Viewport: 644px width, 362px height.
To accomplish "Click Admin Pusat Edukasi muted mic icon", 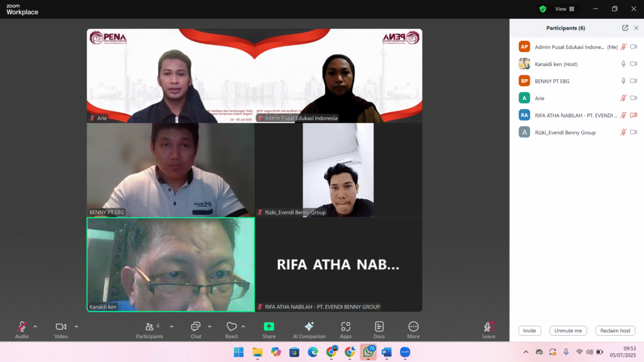I will 623,47.
